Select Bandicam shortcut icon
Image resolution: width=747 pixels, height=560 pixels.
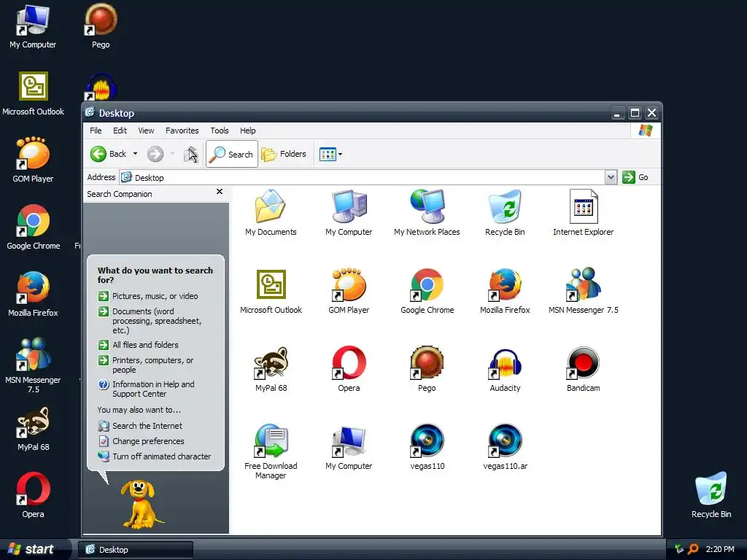pyautogui.click(x=583, y=363)
